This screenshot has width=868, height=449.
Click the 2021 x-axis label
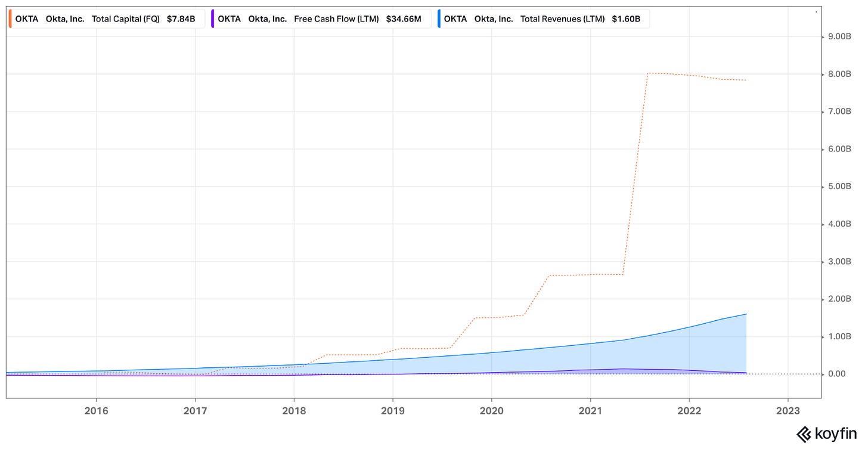coord(590,411)
